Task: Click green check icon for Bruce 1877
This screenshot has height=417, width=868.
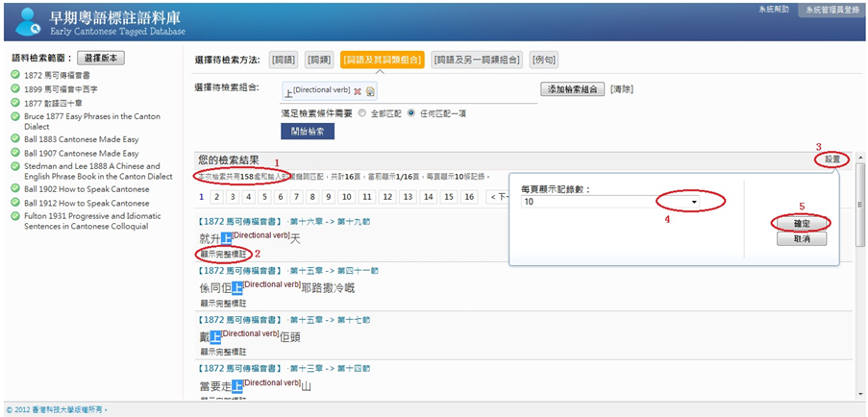Action: click(x=15, y=114)
